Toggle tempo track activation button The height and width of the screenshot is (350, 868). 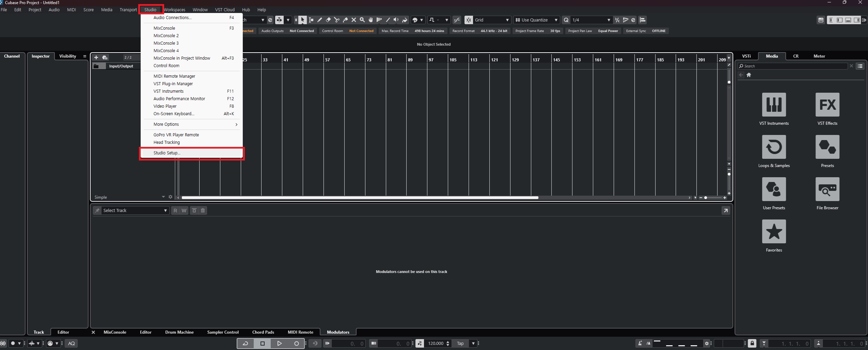click(x=420, y=344)
